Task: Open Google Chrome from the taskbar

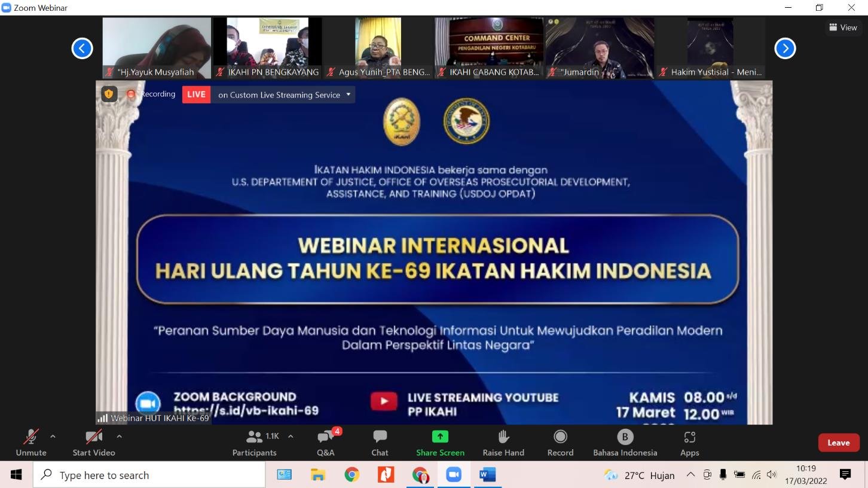Action: pyautogui.click(x=352, y=475)
